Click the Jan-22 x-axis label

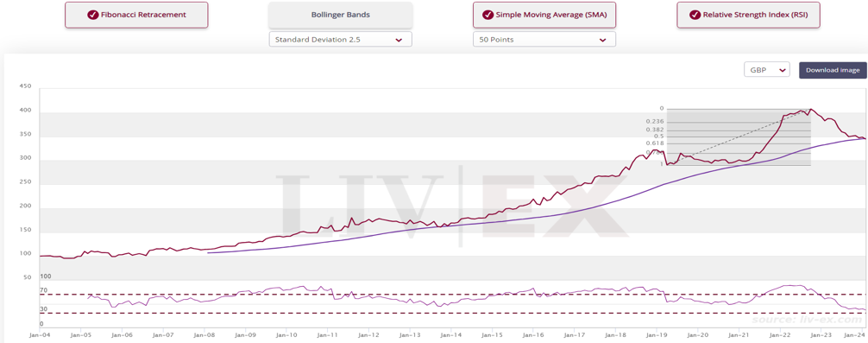(780, 335)
